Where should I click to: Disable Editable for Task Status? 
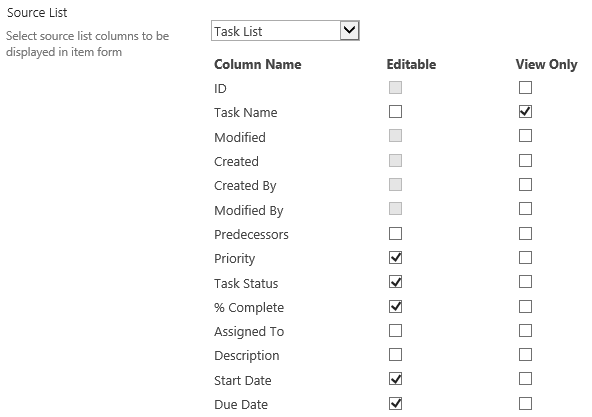pyautogui.click(x=395, y=282)
